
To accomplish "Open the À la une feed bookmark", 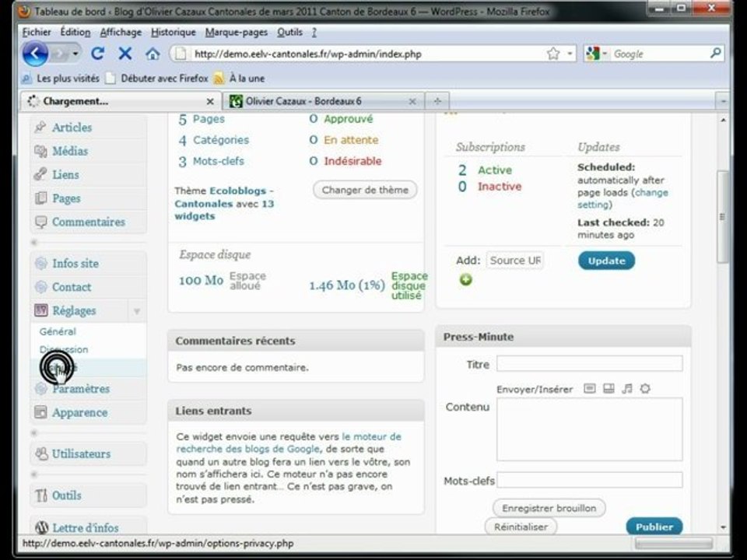I will tap(240, 78).
